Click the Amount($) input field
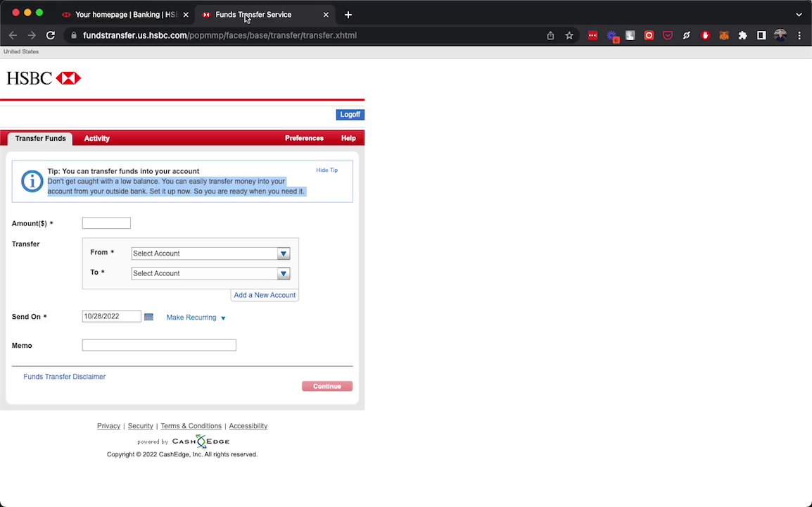812x507 pixels. pyautogui.click(x=106, y=223)
